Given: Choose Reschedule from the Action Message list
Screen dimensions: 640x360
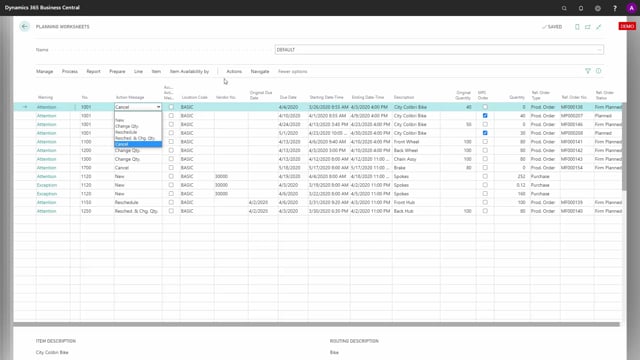Looking at the screenshot, I should 126,132.
